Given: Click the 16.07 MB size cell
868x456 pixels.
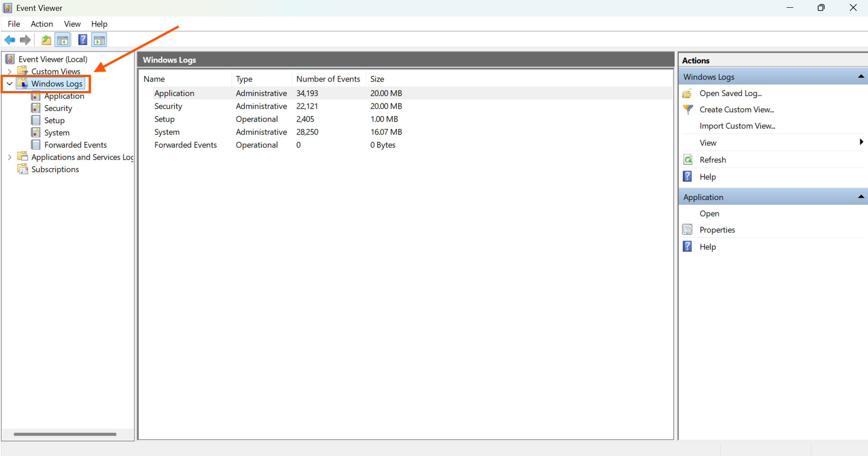Looking at the screenshot, I should pyautogui.click(x=386, y=132).
